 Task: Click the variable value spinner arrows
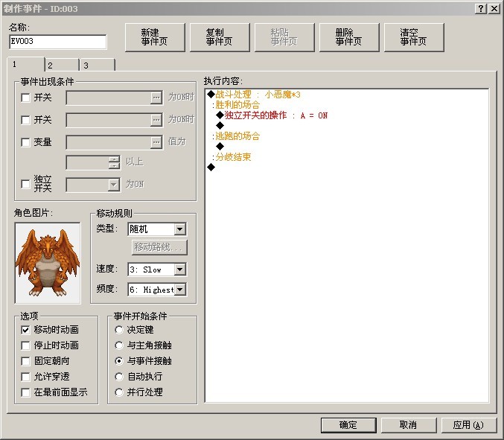(x=114, y=162)
